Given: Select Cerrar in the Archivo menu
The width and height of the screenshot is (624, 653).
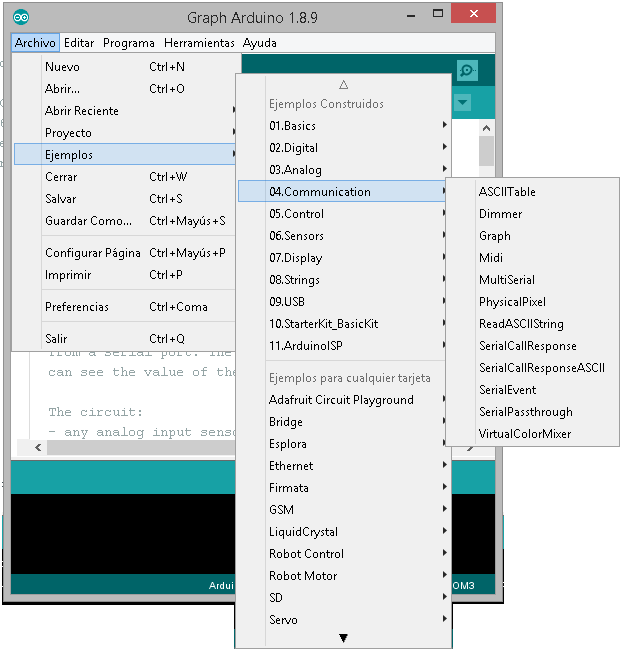Looking at the screenshot, I should [125, 177].
